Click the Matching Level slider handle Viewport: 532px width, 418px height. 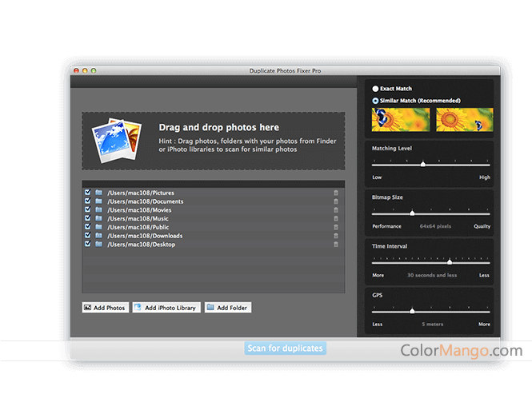(423, 164)
